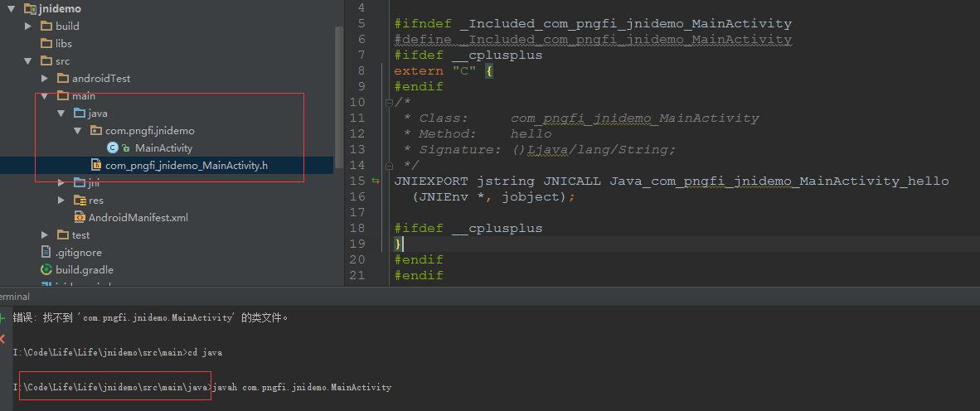Expand the androidTest folder
This screenshot has width=980, height=411.
point(45,79)
